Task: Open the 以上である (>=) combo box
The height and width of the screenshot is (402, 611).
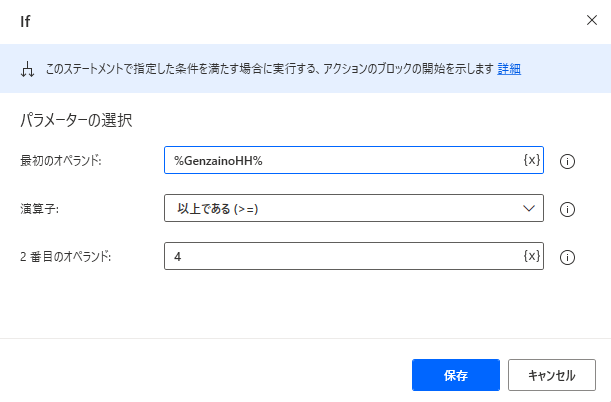Action: click(340, 208)
